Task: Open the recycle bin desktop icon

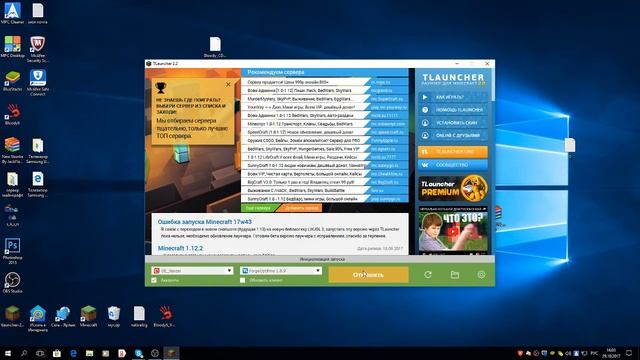Action: point(114,316)
